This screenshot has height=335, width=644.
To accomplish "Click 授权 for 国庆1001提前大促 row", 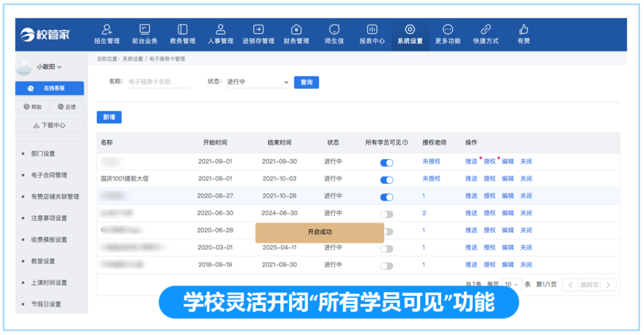I will pyautogui.click(x=490, y=179).
